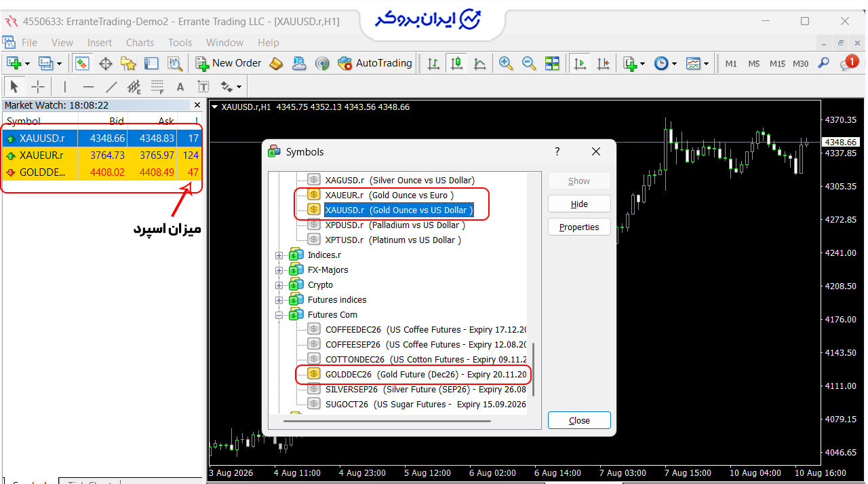Select the Fibonacci Retracement tool

[157, 86]
